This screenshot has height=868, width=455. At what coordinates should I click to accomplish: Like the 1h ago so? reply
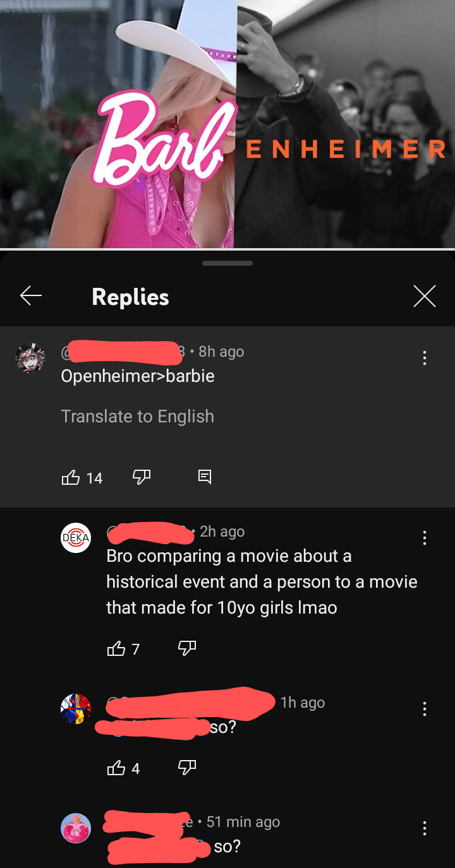point(116,768)
